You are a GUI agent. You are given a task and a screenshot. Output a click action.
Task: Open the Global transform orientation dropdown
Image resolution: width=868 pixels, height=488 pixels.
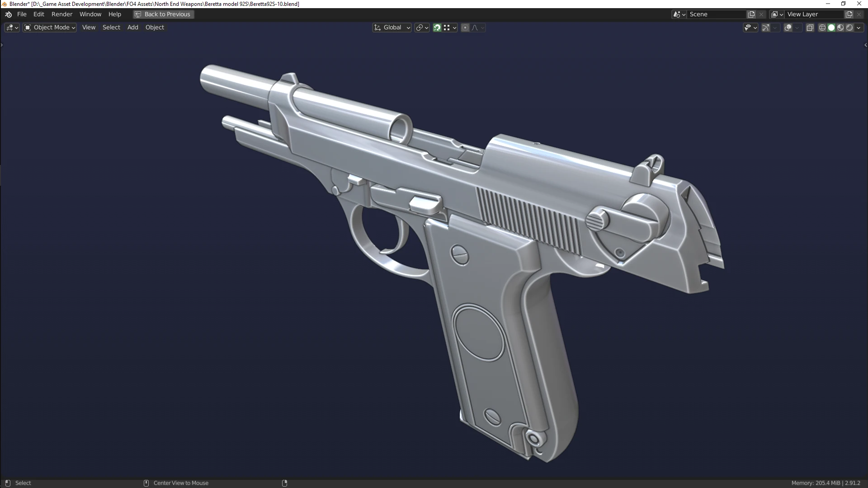click(x=392, y=28)
